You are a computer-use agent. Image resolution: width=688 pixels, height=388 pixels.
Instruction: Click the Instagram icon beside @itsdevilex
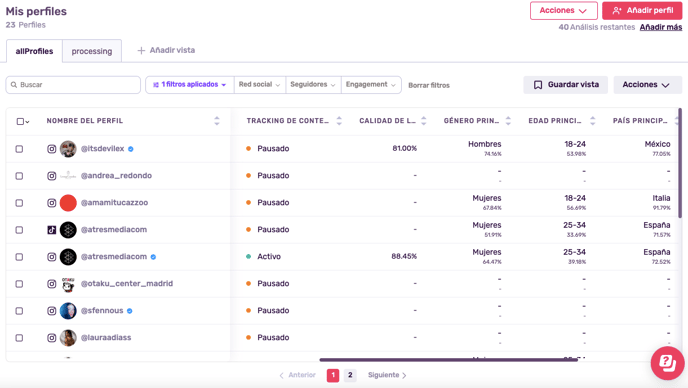pyautogui.click(x=52, y=149)
